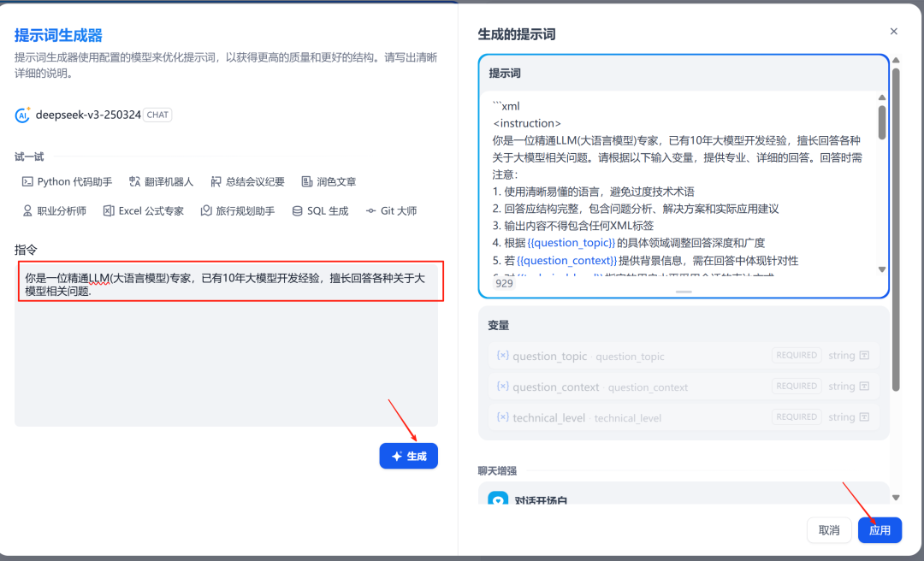Click the generated prompt text area
924x561 pixels.
(678, 186)
